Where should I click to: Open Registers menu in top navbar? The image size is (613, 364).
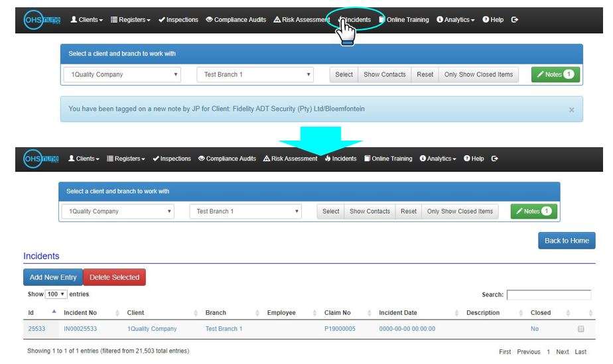pos(130,19)
